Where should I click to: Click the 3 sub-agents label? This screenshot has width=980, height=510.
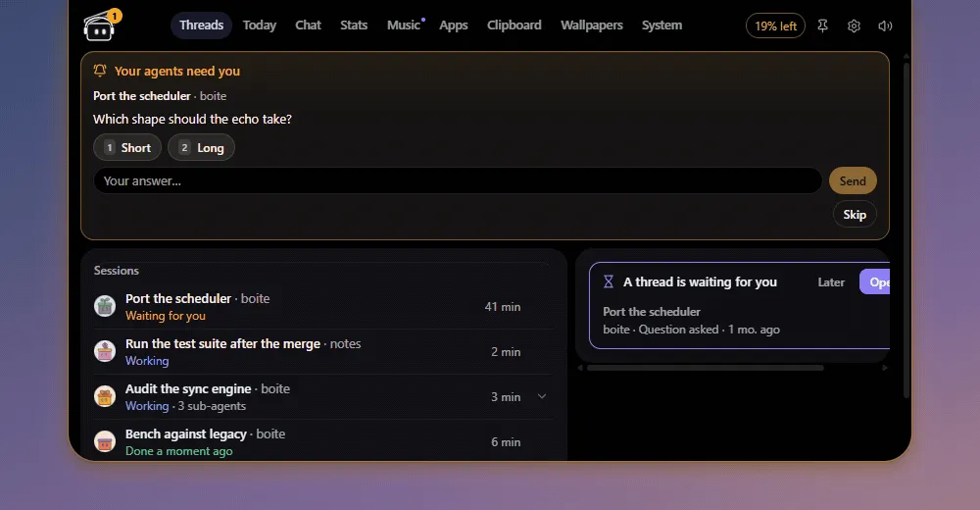coord(212,405)
